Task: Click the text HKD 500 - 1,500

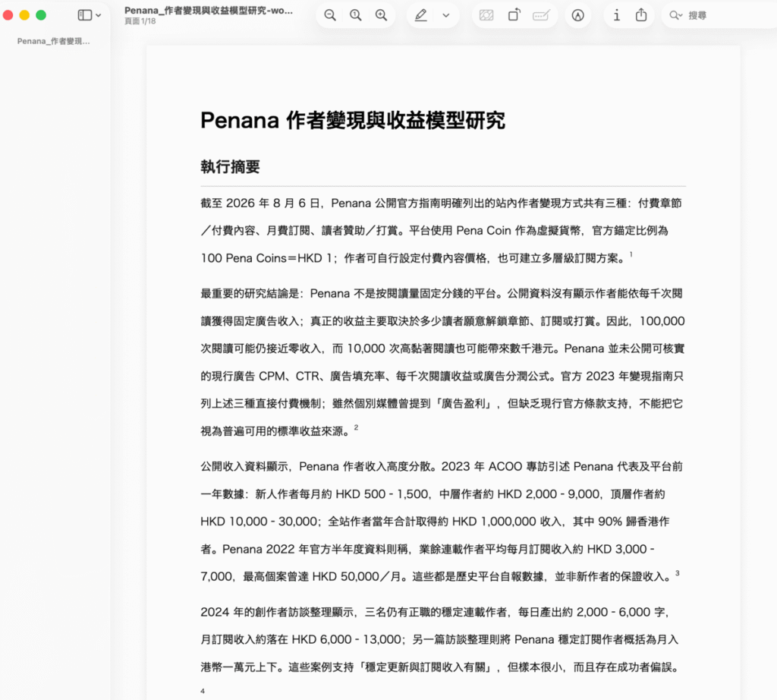Action: tap(382, 494)
